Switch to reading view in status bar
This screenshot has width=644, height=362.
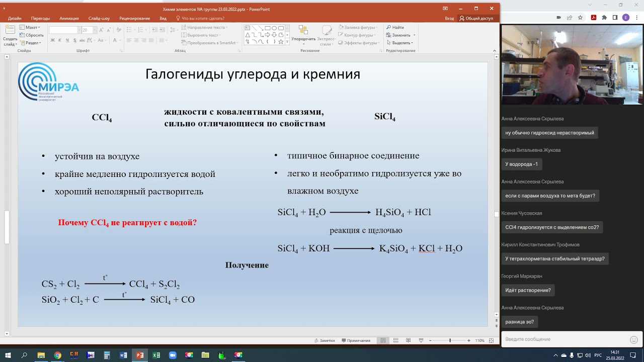408,340
